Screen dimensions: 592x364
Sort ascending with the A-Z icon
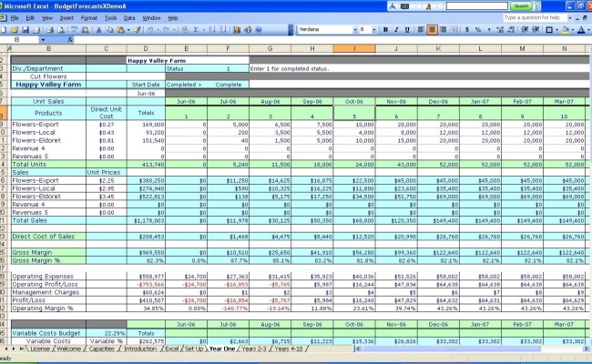tap(212, 29)
